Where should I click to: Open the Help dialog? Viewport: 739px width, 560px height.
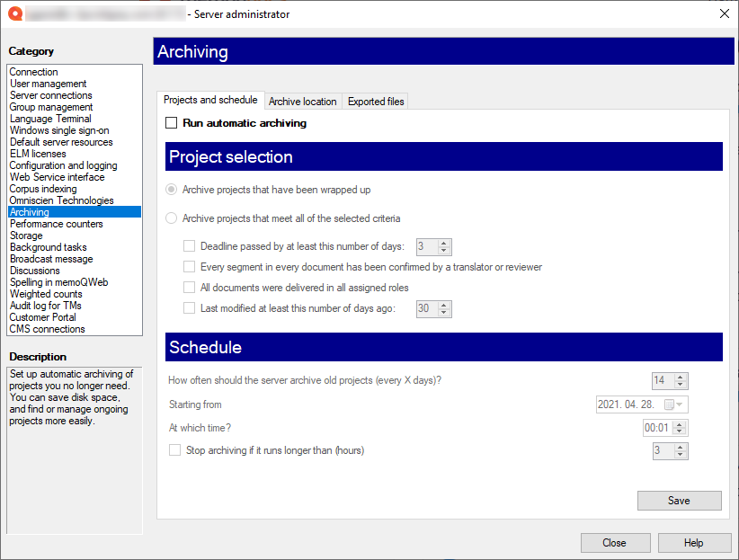click(x=693, y=543)
